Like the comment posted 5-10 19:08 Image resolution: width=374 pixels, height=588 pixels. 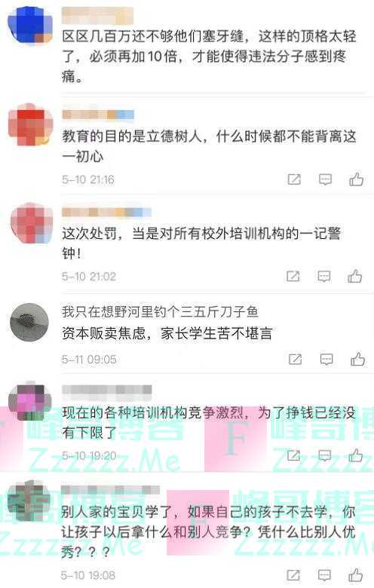pos(356,575)
